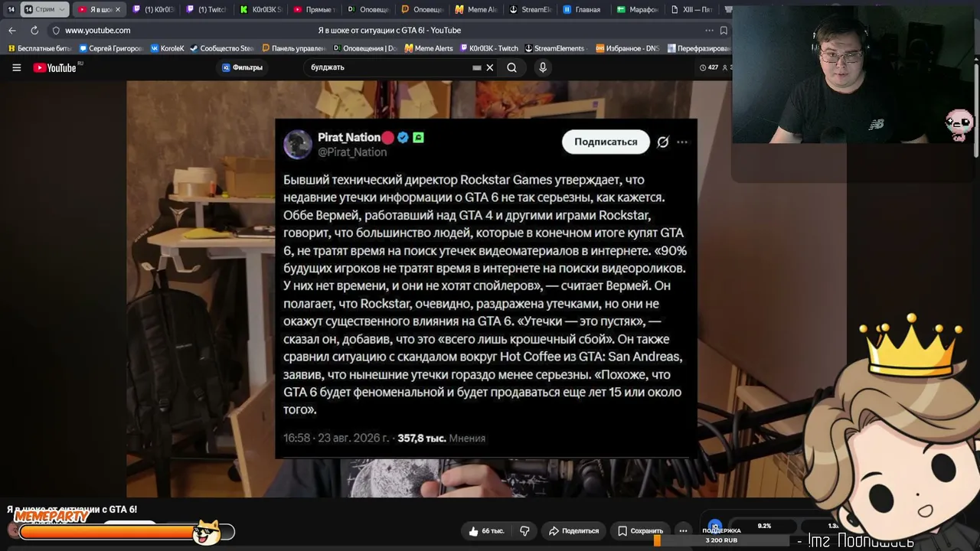Open the on-screen keyboard in the search box

point(477,67)
